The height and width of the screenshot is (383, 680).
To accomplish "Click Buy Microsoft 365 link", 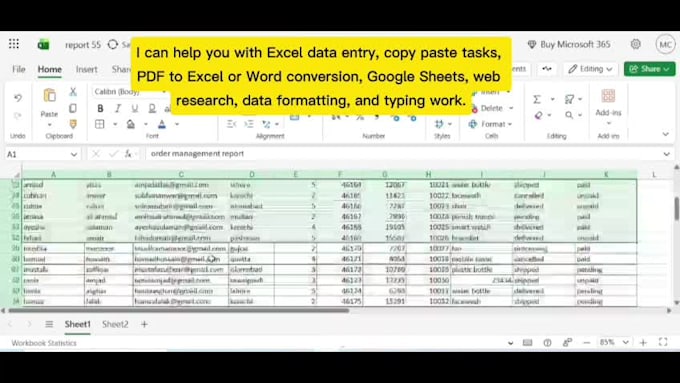I will tap(569, 44).
